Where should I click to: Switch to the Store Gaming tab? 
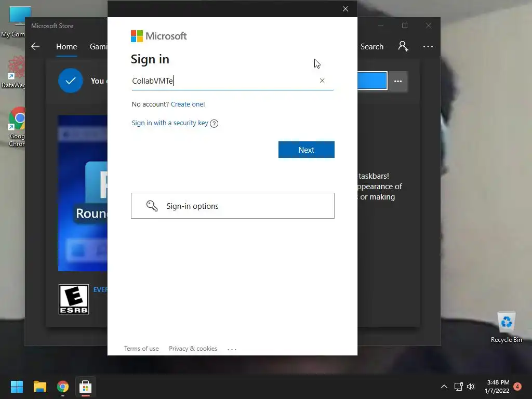pyautogui.click(x=98, y=46)
